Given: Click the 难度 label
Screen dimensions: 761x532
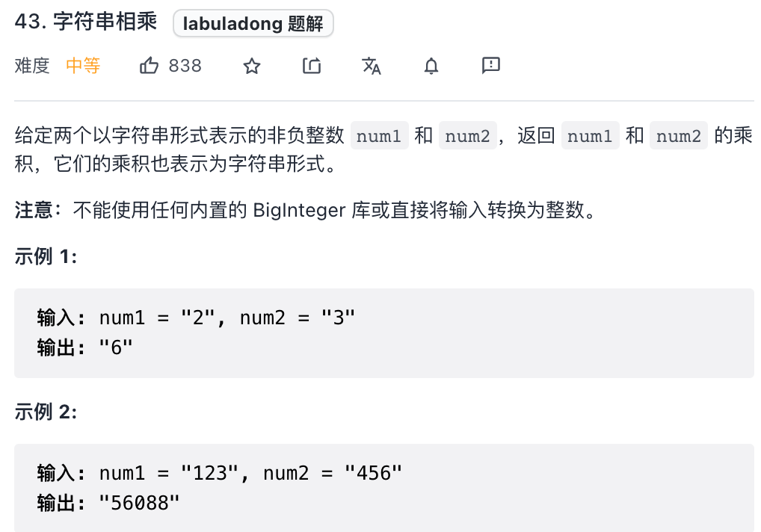Looking at the screenshot, I should pyautogui.click(x=32, y=66).
